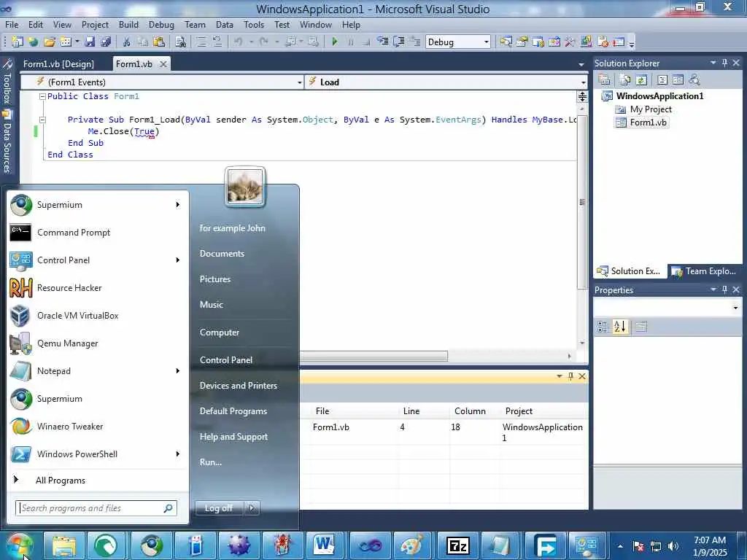Open the Build menu

pos(128,25)
